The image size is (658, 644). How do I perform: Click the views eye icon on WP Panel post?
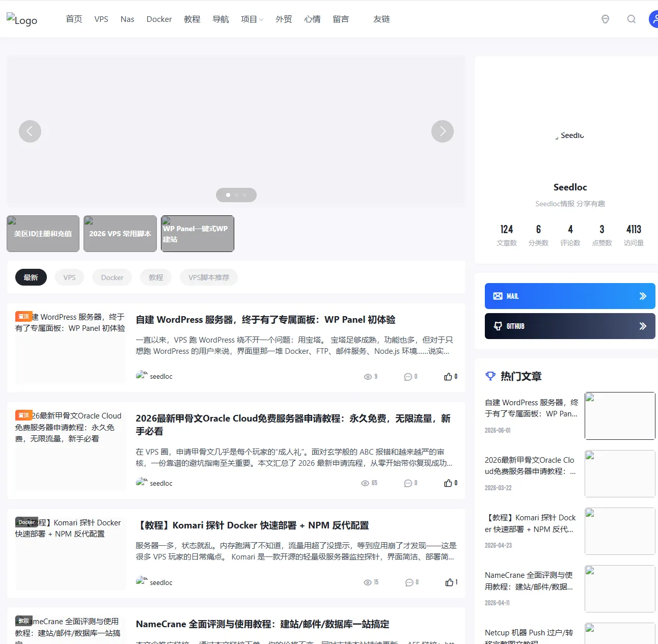point(368,377)
